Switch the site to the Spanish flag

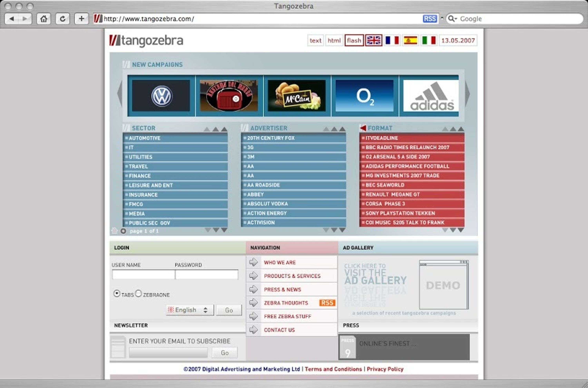[410, 40]
